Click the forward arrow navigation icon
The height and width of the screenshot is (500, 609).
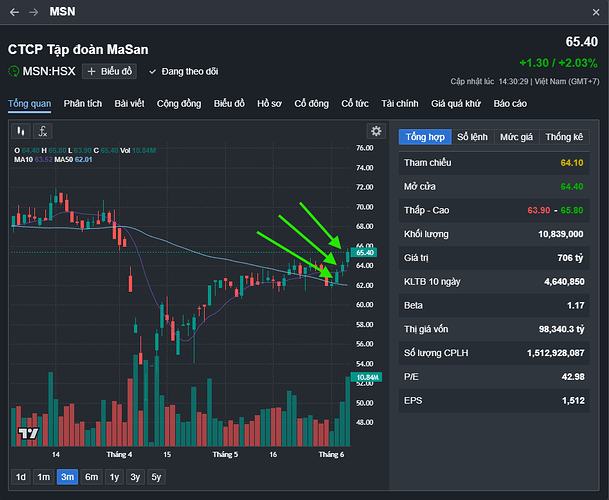point(35,13)
